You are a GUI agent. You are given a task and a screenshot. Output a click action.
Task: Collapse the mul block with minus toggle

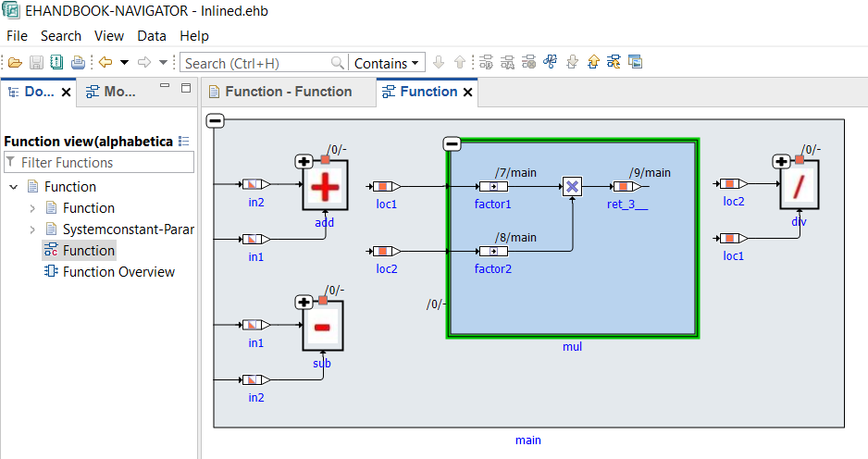452,143
